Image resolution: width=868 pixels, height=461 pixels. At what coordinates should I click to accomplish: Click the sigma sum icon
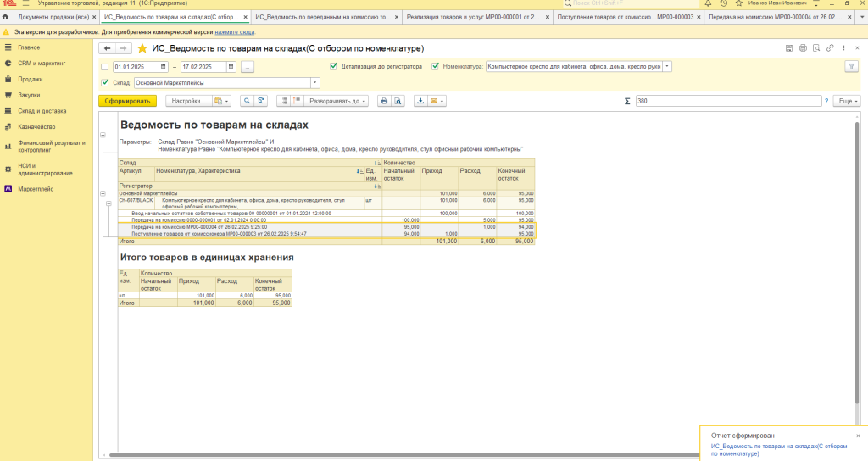coord(627,102)
